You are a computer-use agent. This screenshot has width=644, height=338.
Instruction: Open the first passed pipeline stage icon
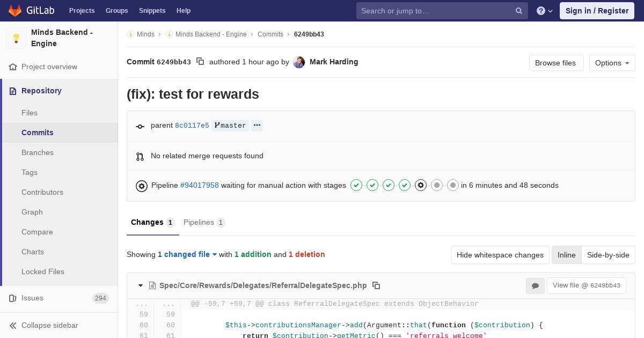[356, 185]
